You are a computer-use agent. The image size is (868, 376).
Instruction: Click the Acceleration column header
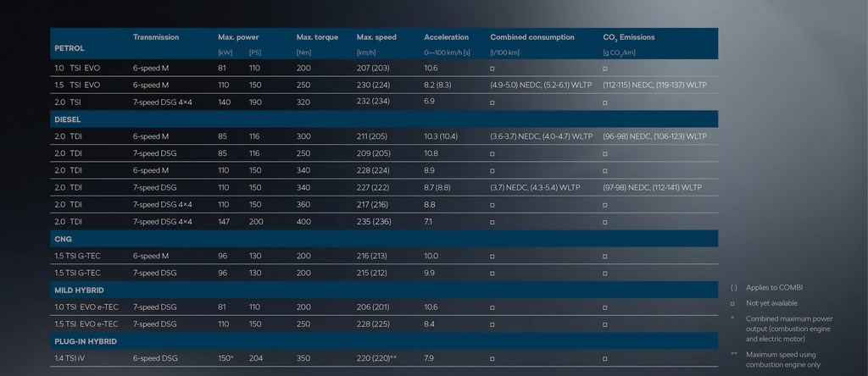tap(446, 37)
